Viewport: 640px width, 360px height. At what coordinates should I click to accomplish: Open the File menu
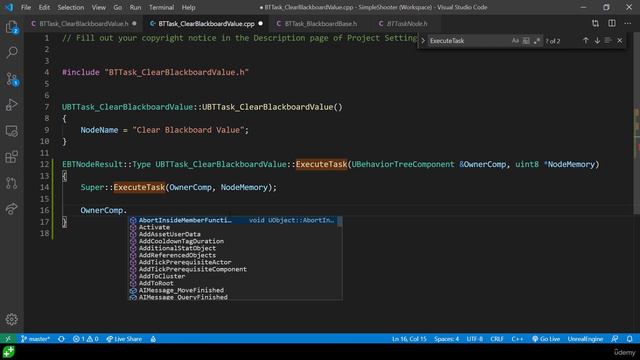[26, 7]
